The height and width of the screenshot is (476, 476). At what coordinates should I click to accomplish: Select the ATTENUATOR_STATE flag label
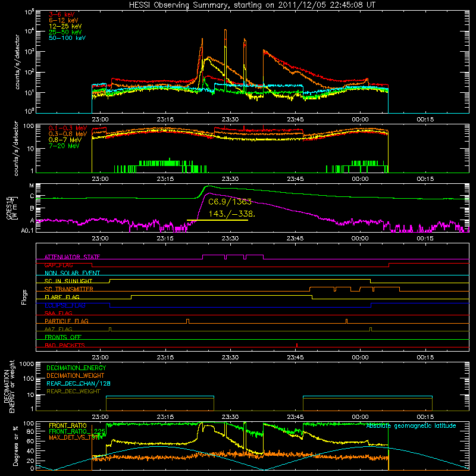coord(72,257)
